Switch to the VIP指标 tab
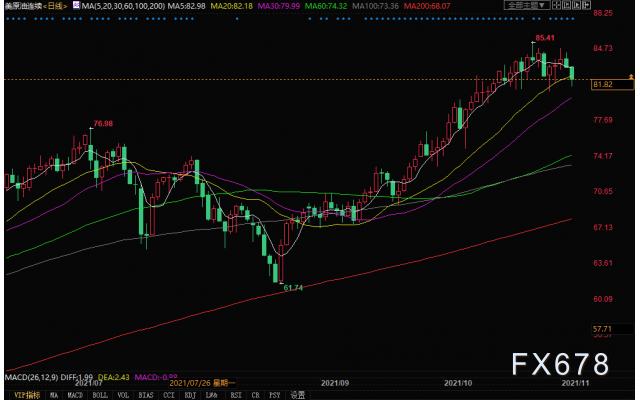Viewport: 640px width, 400px height. point(27,395)
